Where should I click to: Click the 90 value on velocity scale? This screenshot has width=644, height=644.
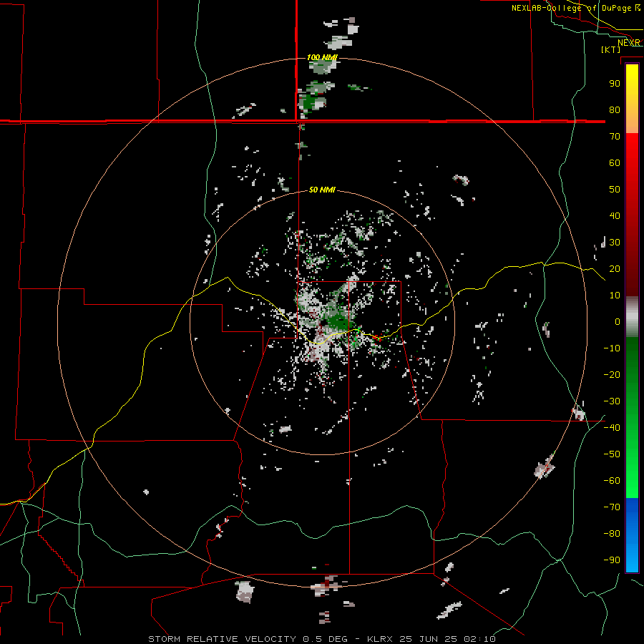click(615, 84)
